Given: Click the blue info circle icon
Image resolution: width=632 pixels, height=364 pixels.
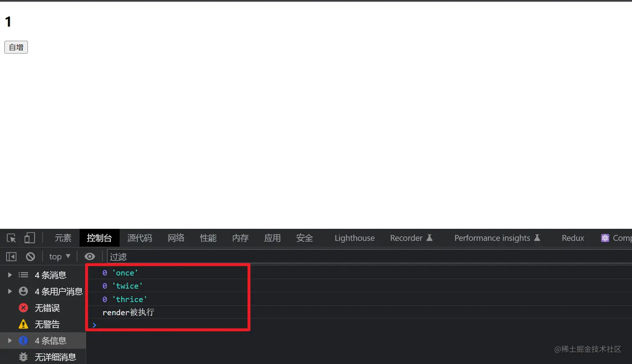Looking at the screenshot, I should pyautogui.click(x=23, y=340).
